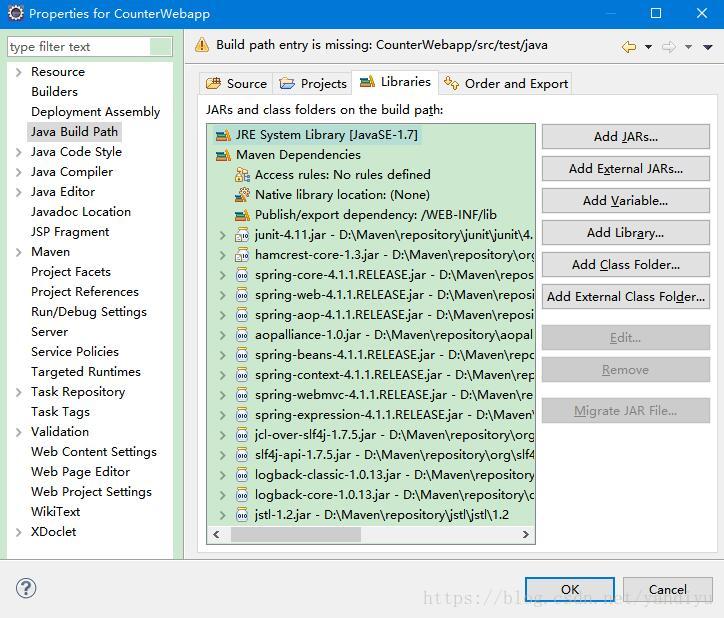724x618 pixels.
Task: Click the JRE System Library icon
Action: [223, 135]
